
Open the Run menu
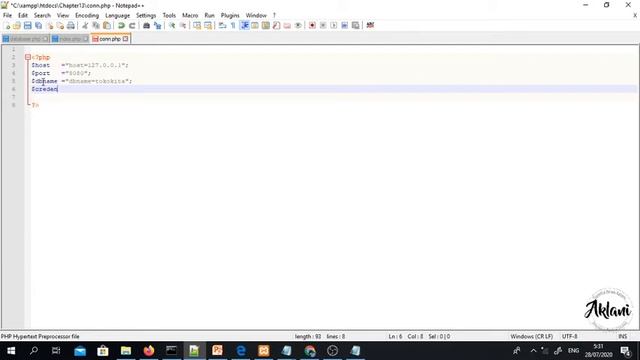point(209,16)
